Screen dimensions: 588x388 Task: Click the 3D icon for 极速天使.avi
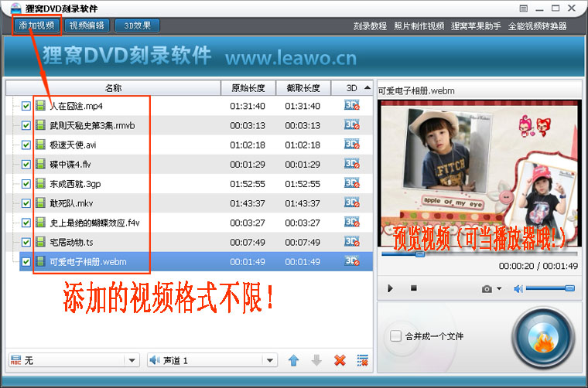352,144
